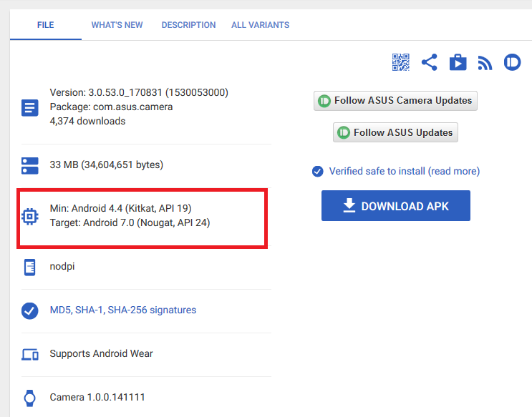Viewport: 532px width, 417px height.
Task: Open the Google Play store bag icon
Action: 458,62
